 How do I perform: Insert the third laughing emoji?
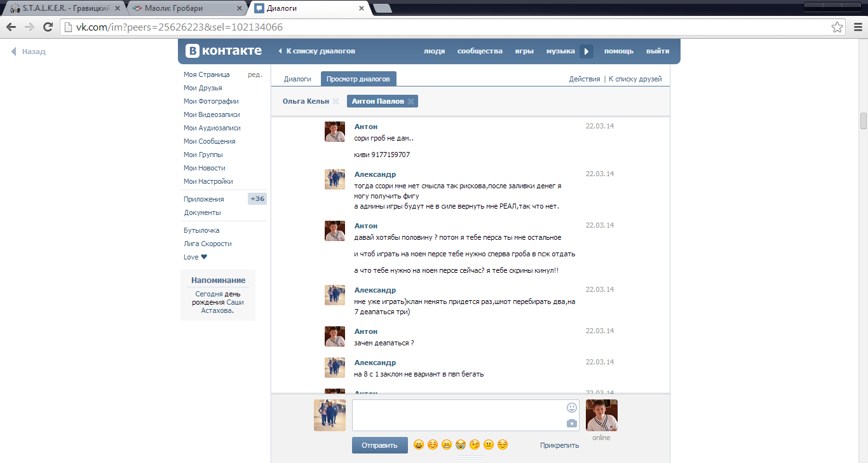coord(447,445)
